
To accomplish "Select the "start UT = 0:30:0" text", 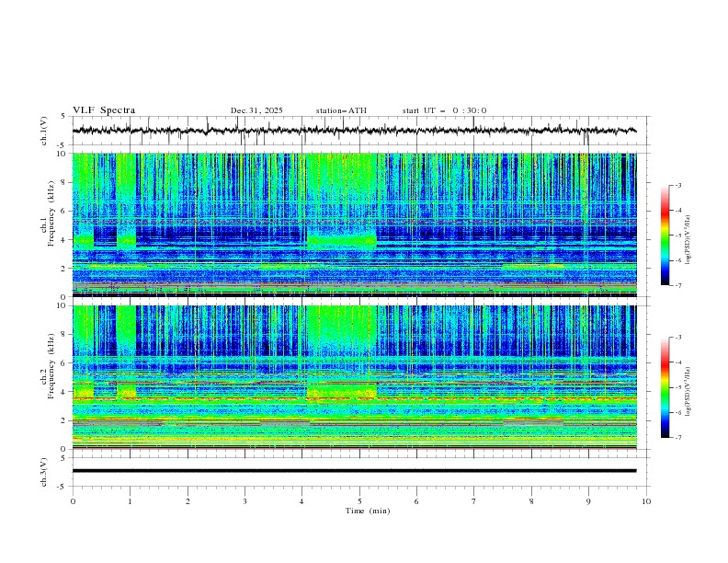I will (x=444, y=110).
